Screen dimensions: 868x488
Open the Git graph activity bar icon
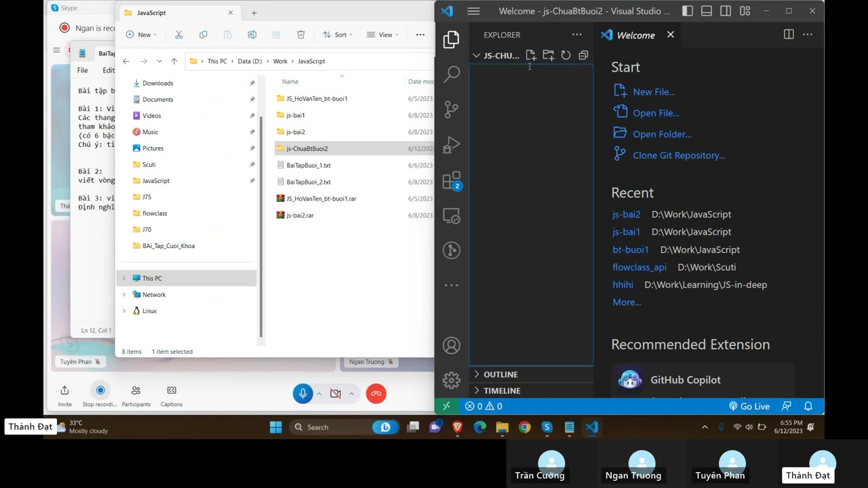point(451,250)
